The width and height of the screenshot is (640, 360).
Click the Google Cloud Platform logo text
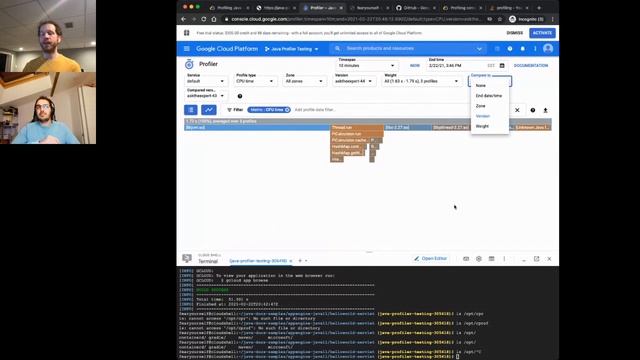[227, 49]
